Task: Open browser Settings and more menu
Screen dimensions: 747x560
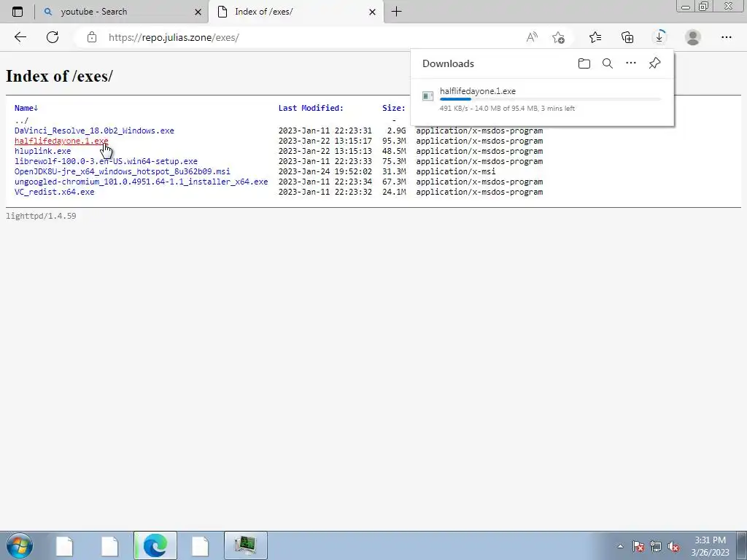Action: tap(726, 37)
